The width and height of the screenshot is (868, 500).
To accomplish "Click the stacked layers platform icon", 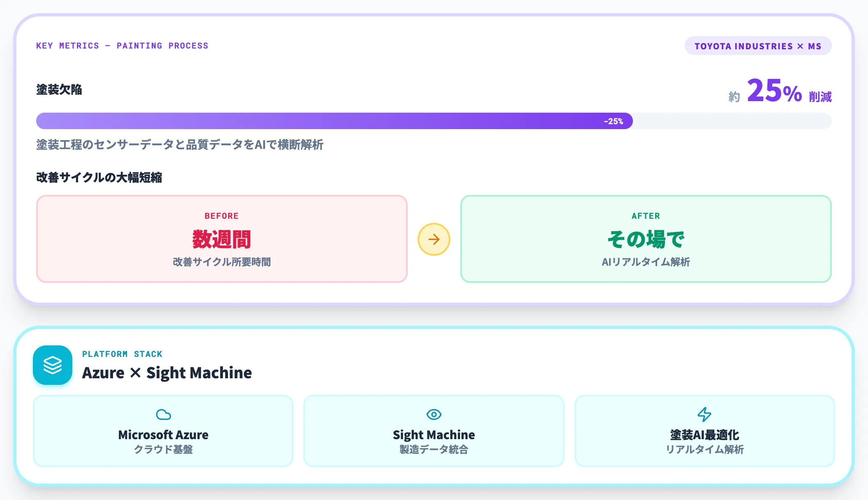I will (x=53, y=365).
